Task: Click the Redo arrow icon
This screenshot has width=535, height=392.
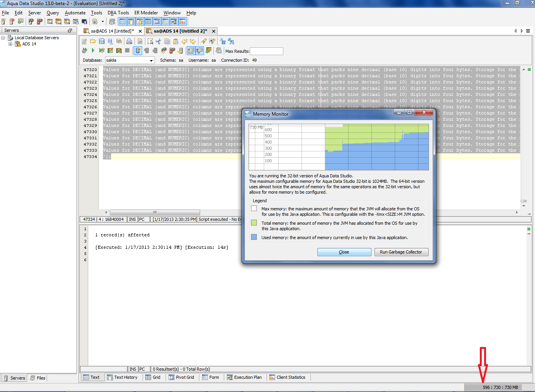Action: [193, 41]
